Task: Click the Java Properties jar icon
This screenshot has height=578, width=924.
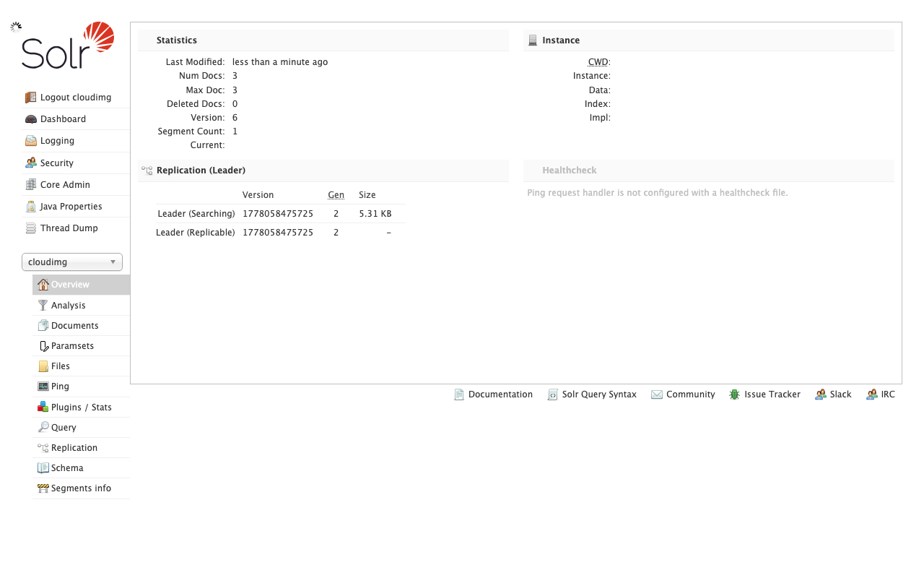Action: click(30, 207)
